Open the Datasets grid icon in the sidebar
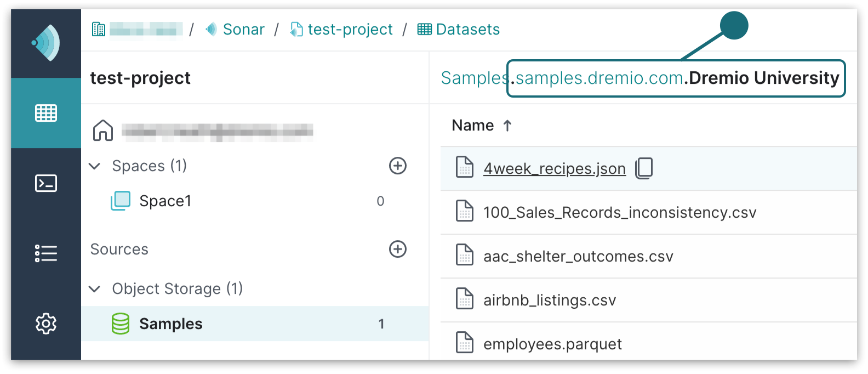 coord(46,113)
